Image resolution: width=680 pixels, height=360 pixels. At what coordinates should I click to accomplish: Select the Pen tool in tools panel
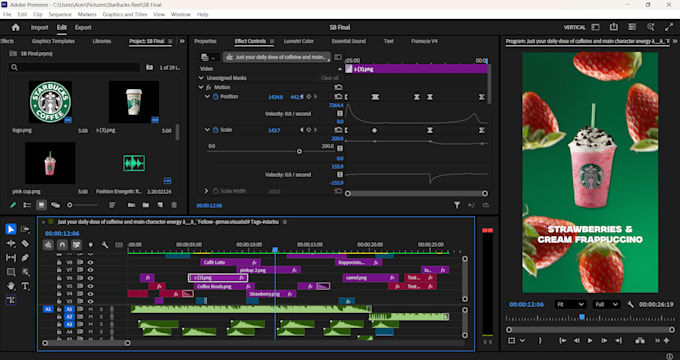click(25, 258)
